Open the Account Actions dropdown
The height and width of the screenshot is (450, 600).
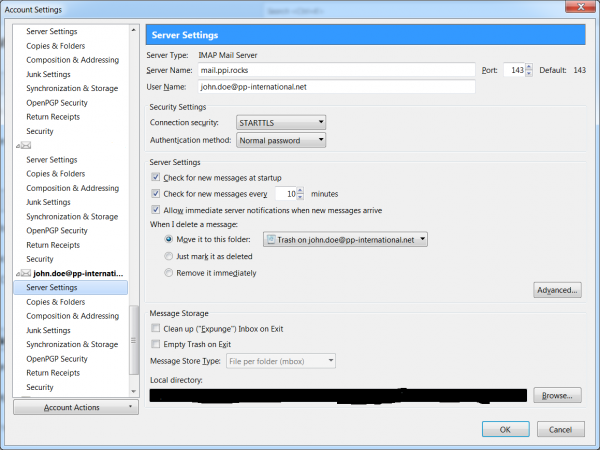(x=76, y=408)
